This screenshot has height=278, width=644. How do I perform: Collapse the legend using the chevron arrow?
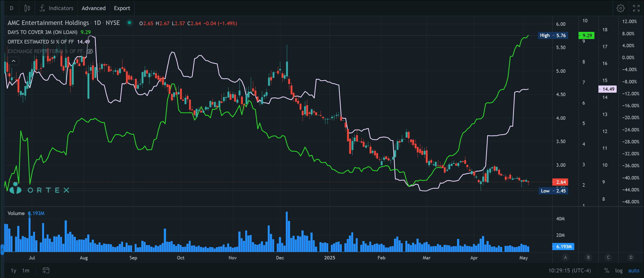(x=14, y=61)
